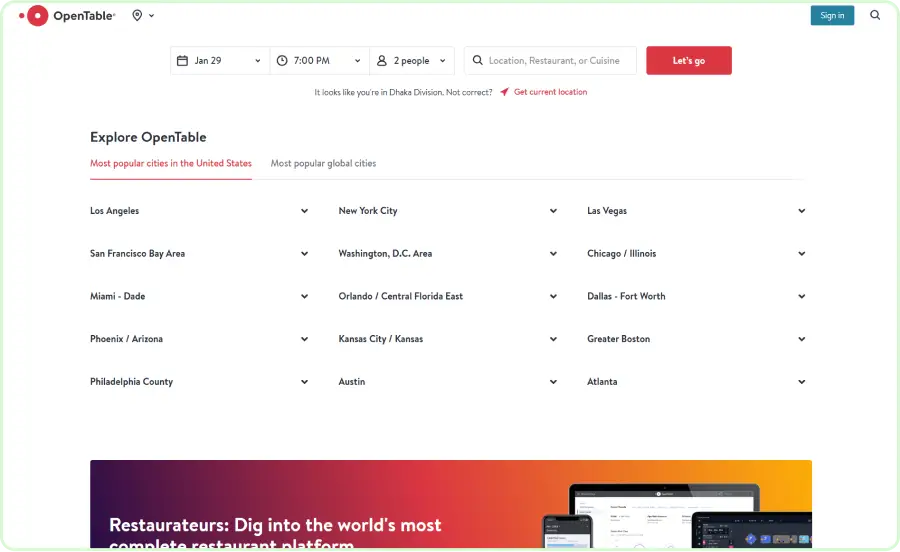Viewport: 900px width, 552px height.
Task: Click the person icon beside 2 people
Action: point(382,61)
